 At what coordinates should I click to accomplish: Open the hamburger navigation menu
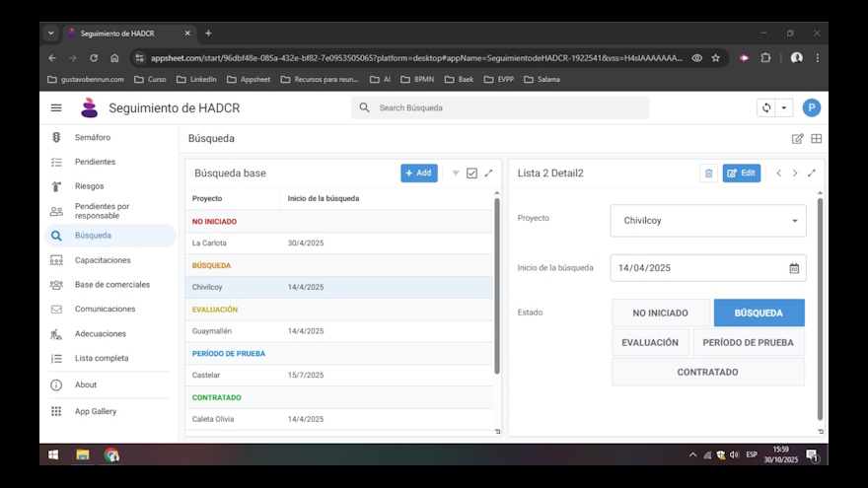[56, 107]
